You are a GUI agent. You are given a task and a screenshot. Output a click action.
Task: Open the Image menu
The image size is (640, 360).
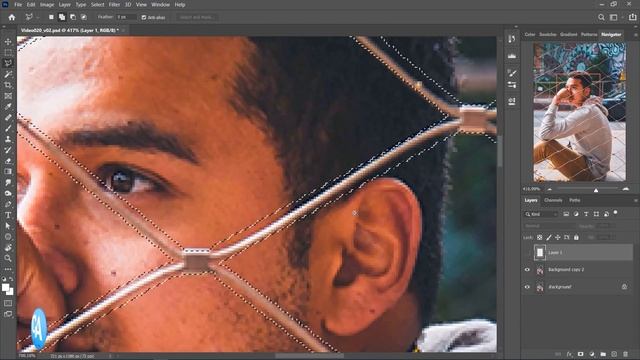pos(47,4)
